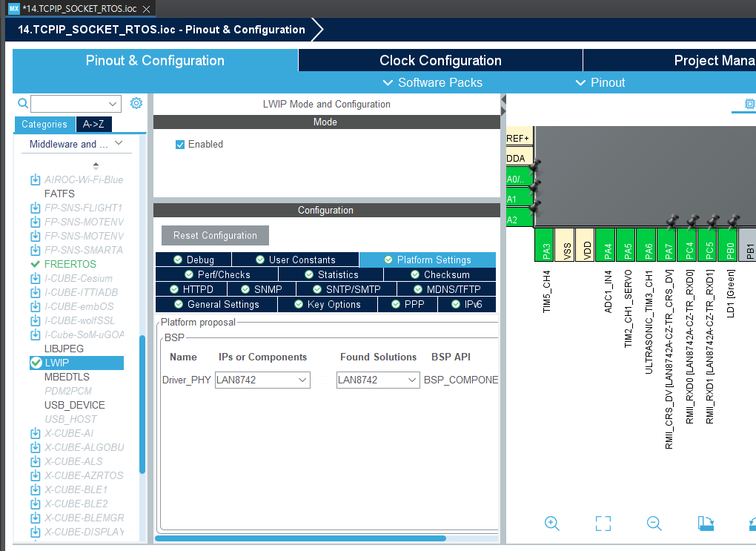Open the HTTPD tab
This screenshot has height=551, width=756.
tap(191, 289)
